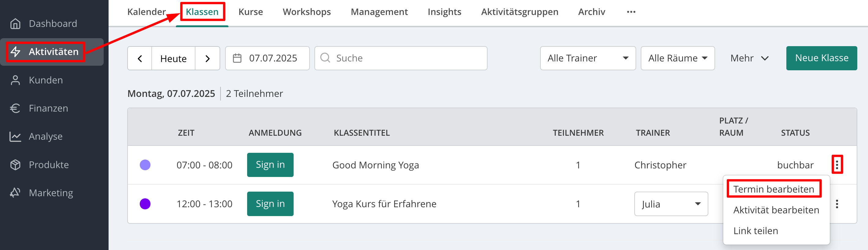Viewport: 868px width, 250px height.
Task: Click Sign in for Good Morning Yoga
Action: pos(270,165)
